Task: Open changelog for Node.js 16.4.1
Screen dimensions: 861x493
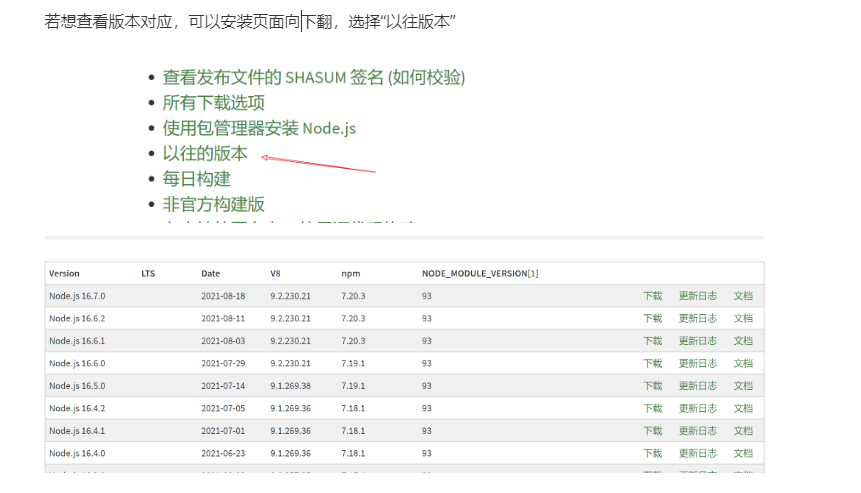Action: point(697,431)
